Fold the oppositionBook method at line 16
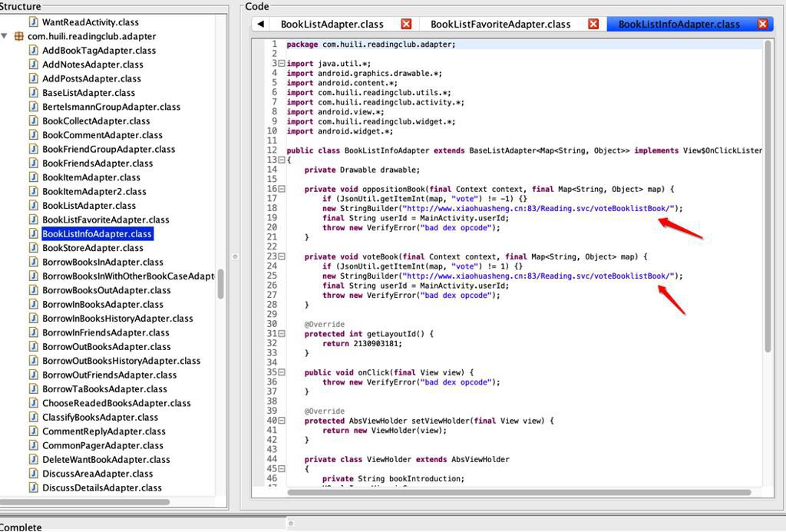This screenshot has height=532, width=786. tap(282, 189)
